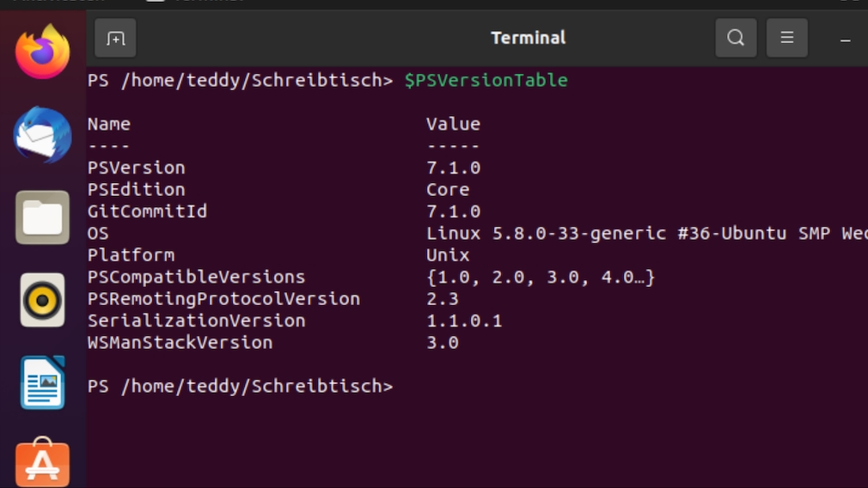
Task: Open a new terminal tab
Action: tap(115, 38)
